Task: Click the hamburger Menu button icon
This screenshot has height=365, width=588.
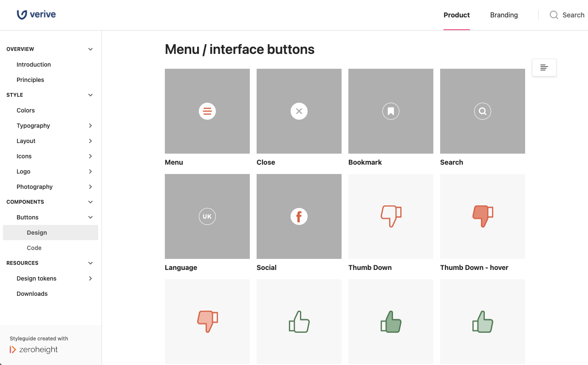Action: tap(207, 111)
